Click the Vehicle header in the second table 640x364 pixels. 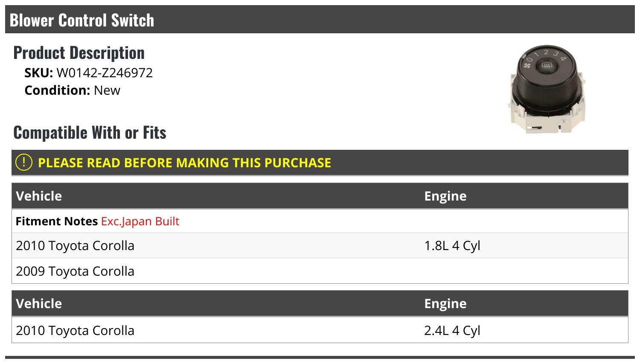pyautogui.click(x=39, y=303)
